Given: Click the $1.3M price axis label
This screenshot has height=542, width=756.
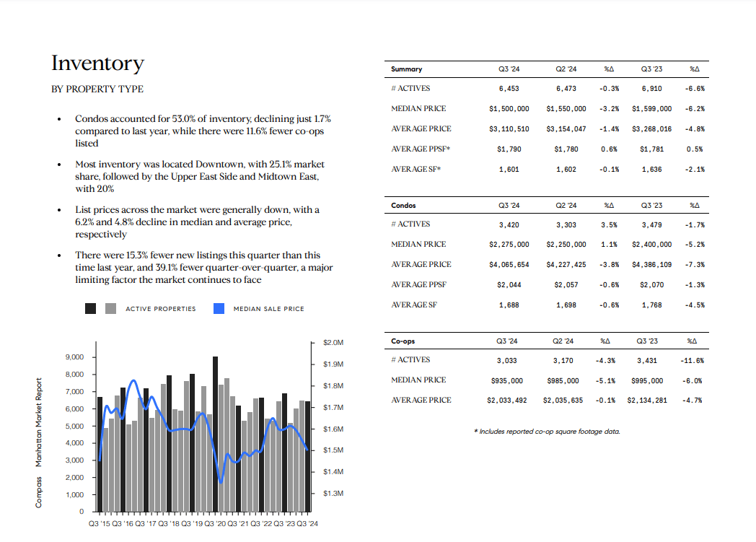Looking at the screenshot, I should [333, 494].
